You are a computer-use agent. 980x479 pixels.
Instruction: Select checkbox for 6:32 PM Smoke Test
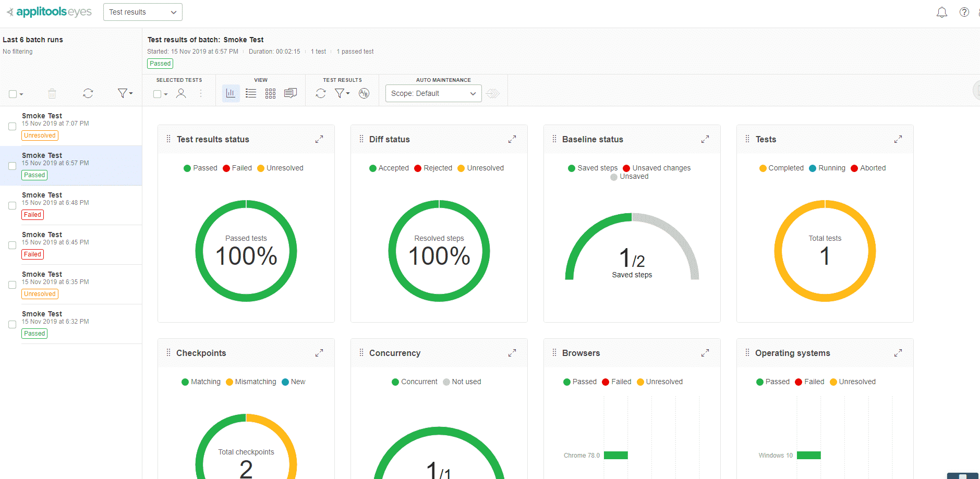(x=13, y=324)
